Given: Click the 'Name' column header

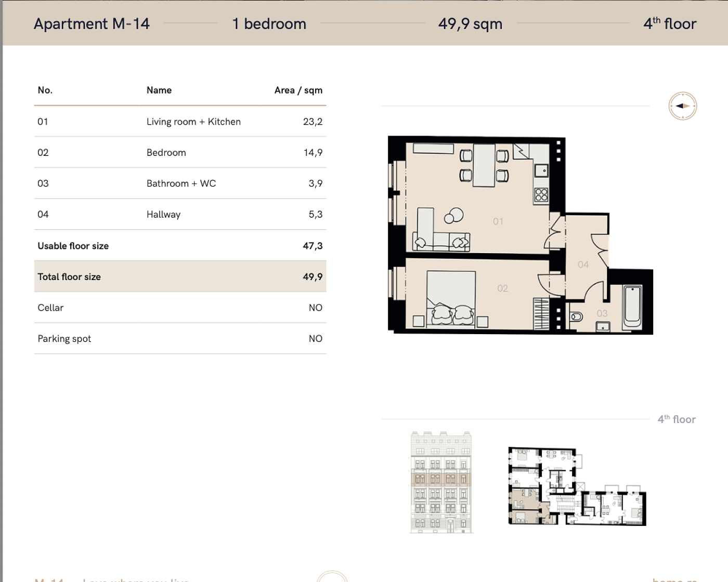Looking at the screenshot, I should click(159, 90).
